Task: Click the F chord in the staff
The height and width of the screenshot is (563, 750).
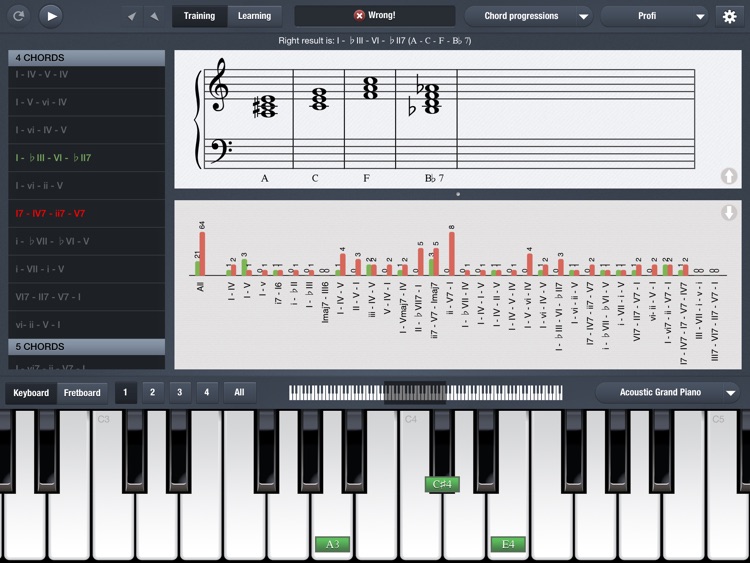Action: pos(370,88)
